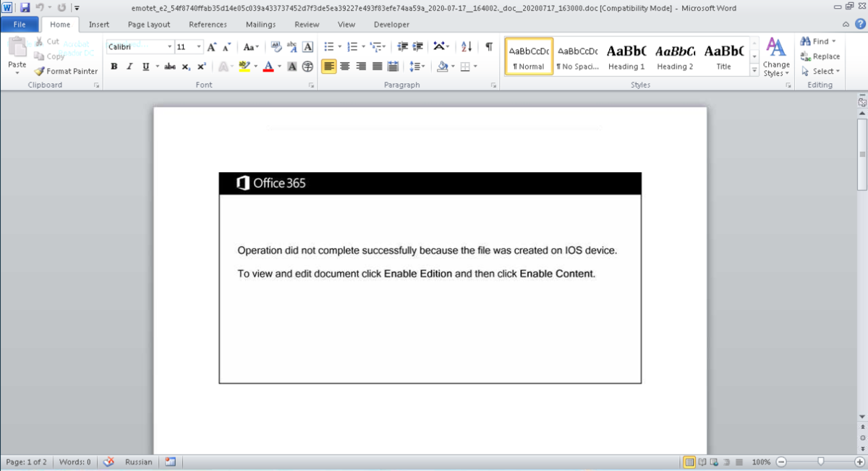Click the Character Border icon
The height and width of the screenshot is (471, 868).
pos(307,47)
